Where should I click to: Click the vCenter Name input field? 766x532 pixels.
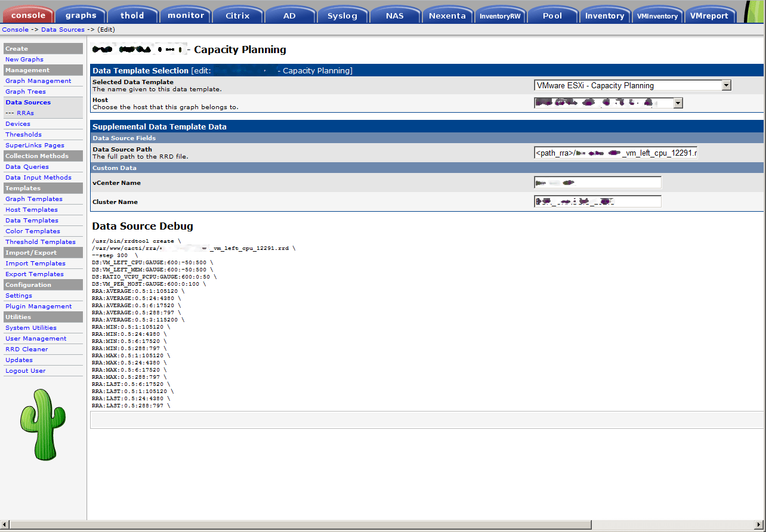(x=598, y=183)
